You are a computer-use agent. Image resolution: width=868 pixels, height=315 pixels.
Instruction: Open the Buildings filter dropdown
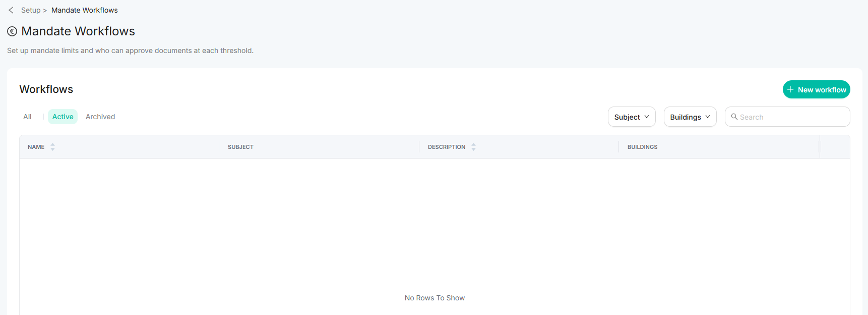click(690, 117)
